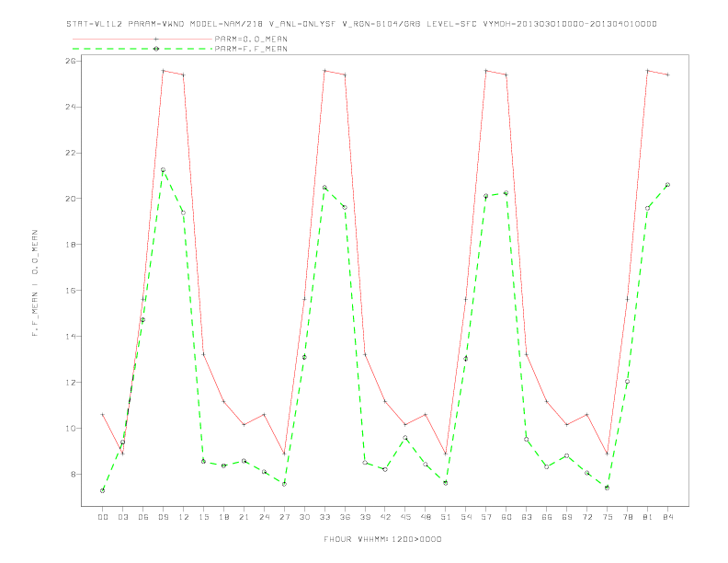Click the red O.O_MEAN plus marker at hour 15
The height and width of the screenshot is (563, 728).
[203, 354]
